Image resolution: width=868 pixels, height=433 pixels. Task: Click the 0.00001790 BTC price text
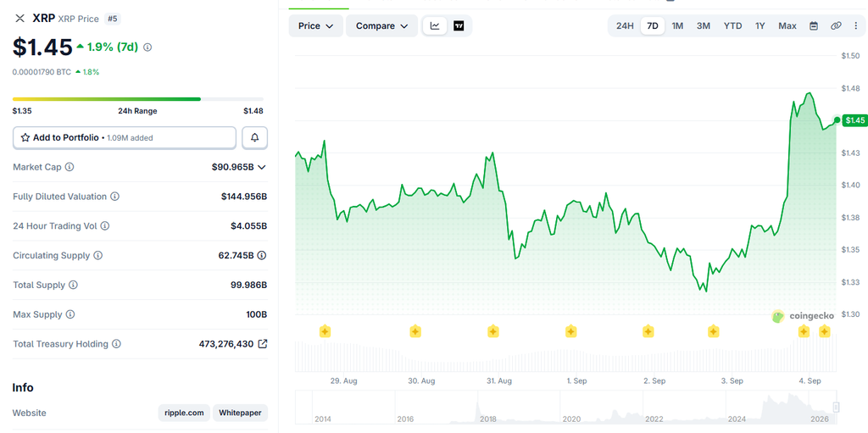click(42, 72)
